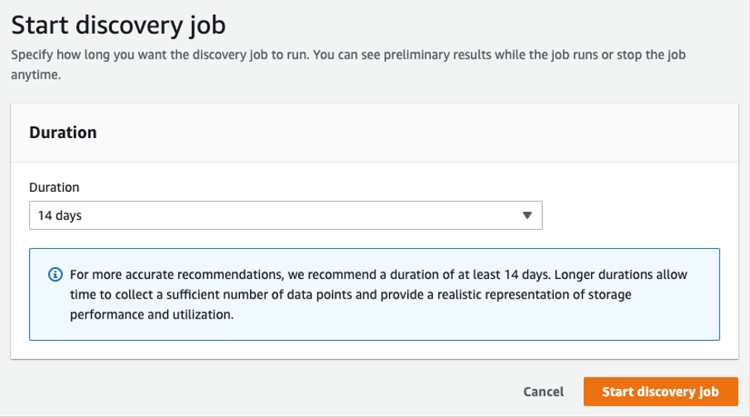750x417 pixels.
Task: Click empty area inside the Duration select field
Action: [297, 215]
